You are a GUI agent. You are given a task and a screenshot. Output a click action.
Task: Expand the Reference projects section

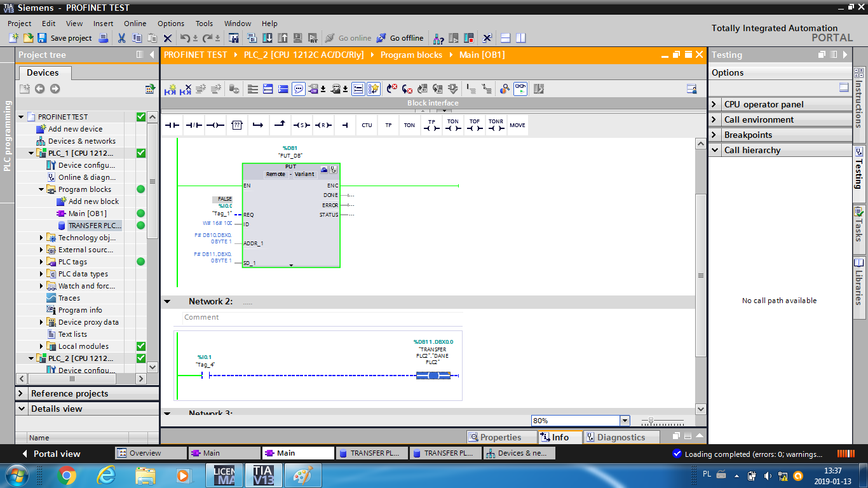point(21,393)
